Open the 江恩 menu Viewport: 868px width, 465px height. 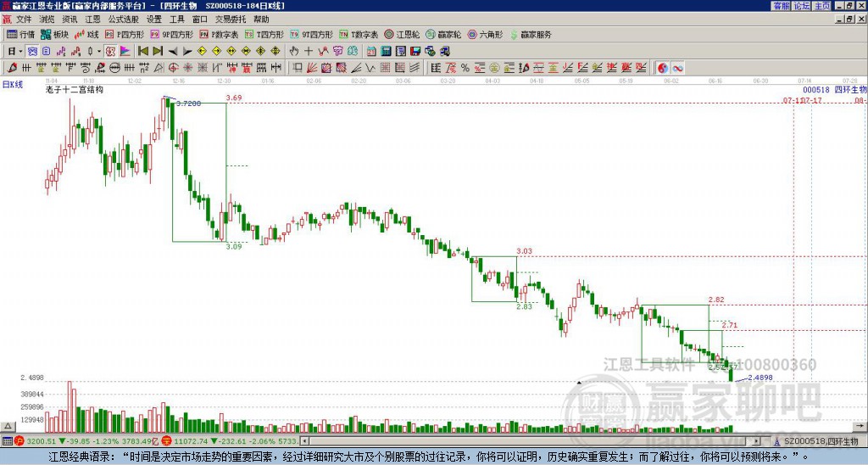(93, 20)
